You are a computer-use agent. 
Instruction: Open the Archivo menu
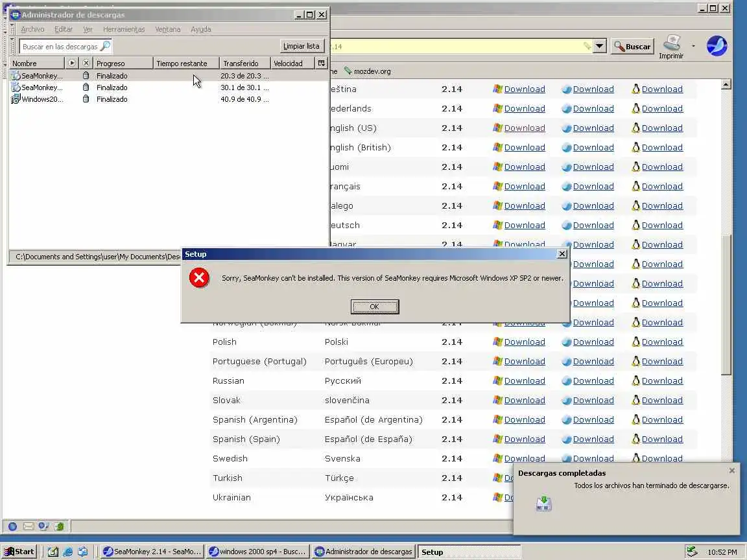[32, 29]
